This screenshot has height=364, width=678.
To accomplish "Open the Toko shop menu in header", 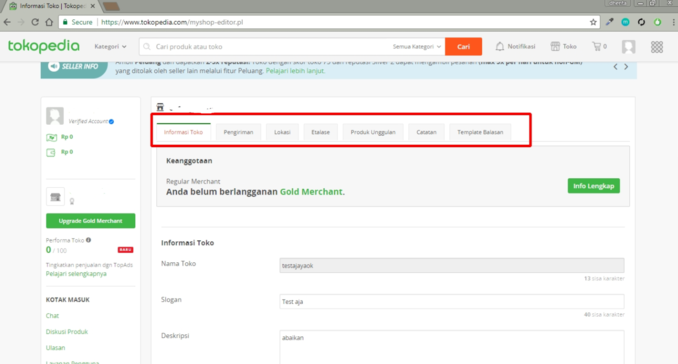I will (563, 46).
